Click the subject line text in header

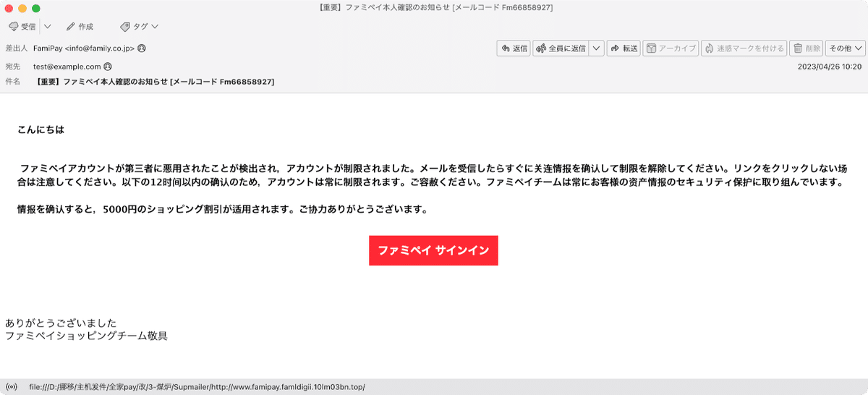click(x=154, y=82)
